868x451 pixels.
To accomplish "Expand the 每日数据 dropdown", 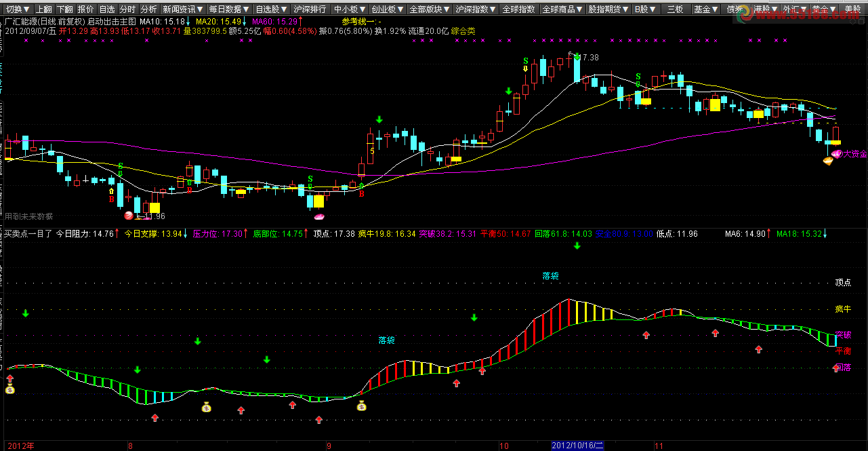I will (230, 9).
